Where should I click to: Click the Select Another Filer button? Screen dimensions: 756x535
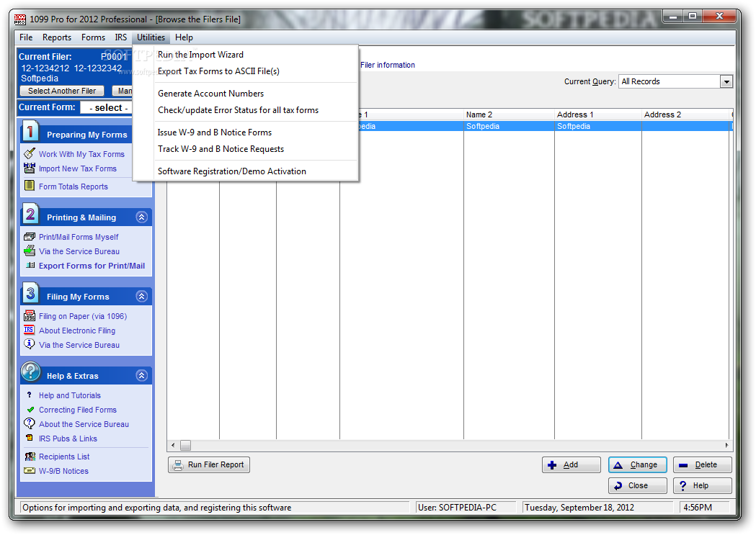pyautogui.click(x=62, y=91)
